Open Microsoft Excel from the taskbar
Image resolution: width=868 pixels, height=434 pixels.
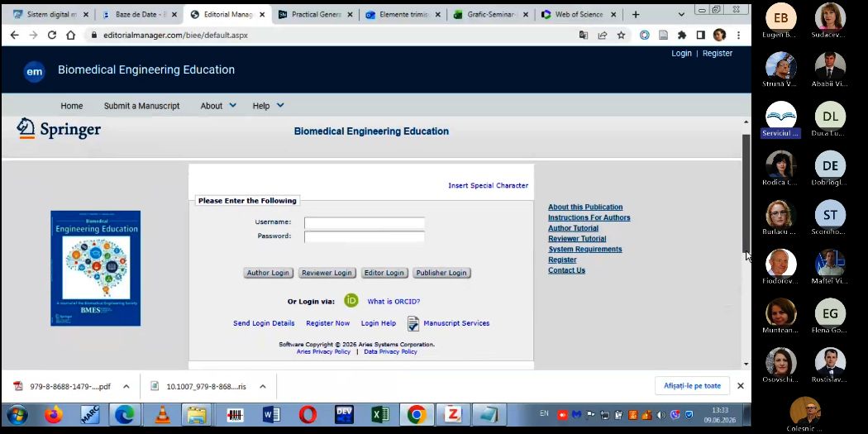(x=379, y=414)
